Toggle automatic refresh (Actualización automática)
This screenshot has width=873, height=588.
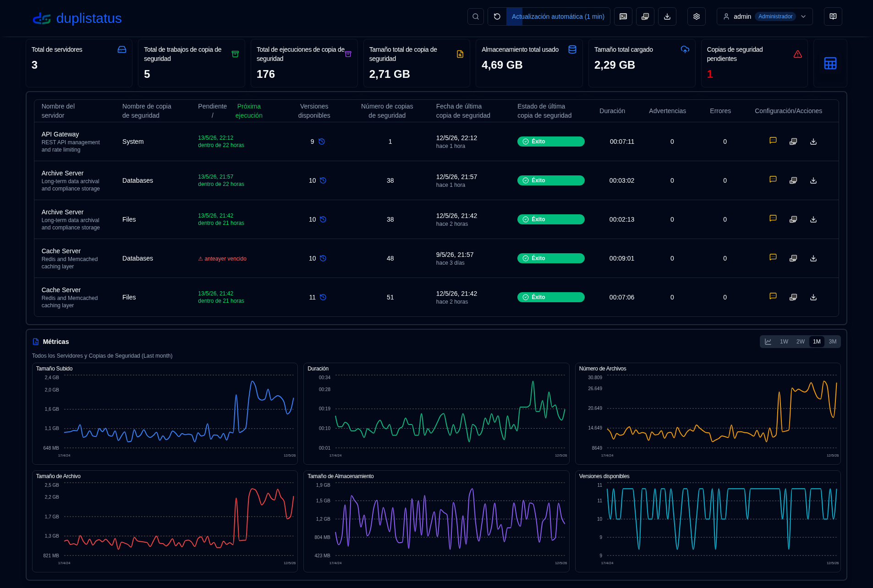pyautogui.click(x=558, y=16)
